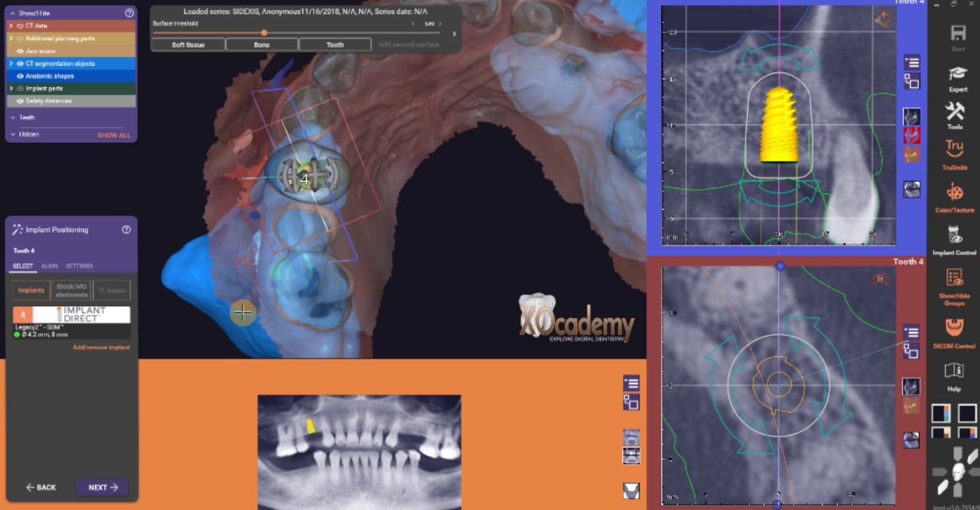Screen dimensions: 980x510
Task: Expand the Teeth section
Action: click(x=13, y=117)
